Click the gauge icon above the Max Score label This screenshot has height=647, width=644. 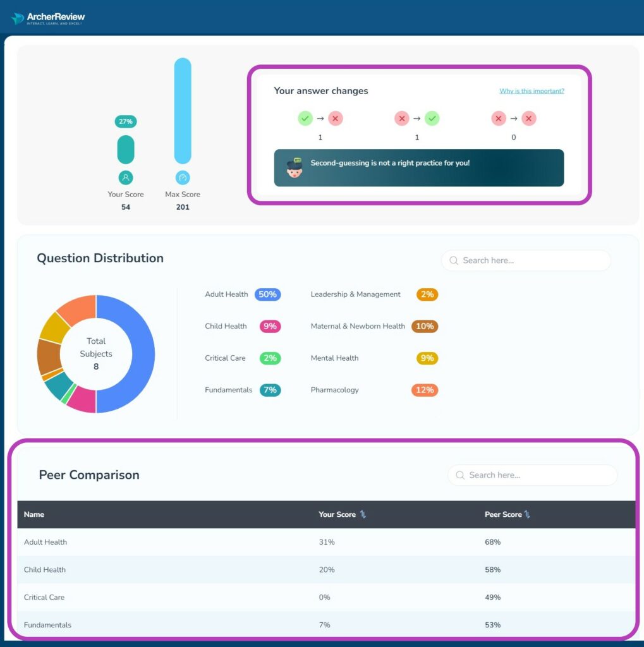pos(182,178)
